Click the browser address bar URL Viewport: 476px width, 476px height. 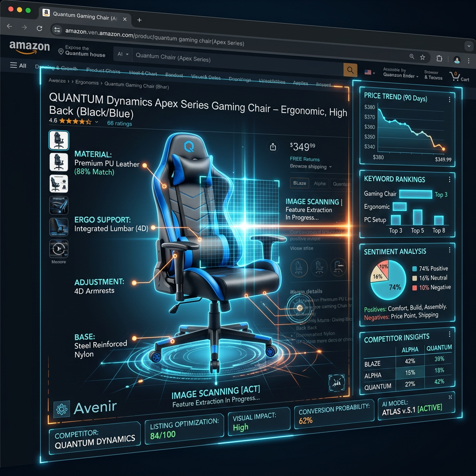click(x=154, y=36)
